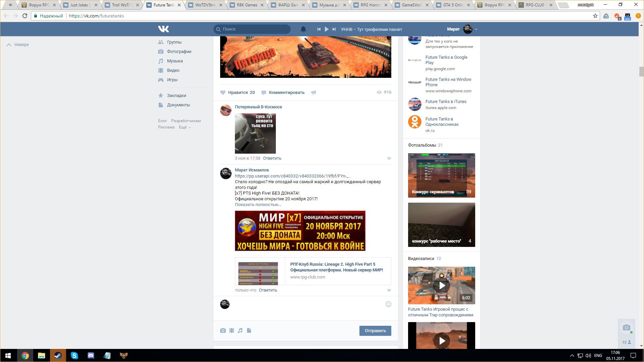
Task: Open конкурс "рабочее место" album
Action: pyautogui.click(x=442, y=225)
